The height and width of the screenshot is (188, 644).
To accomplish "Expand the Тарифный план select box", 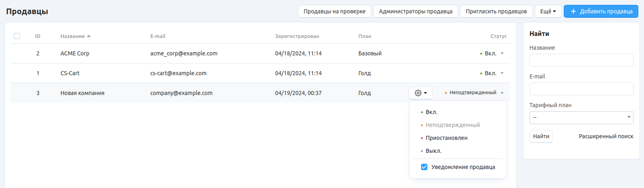I will [581, 118].
